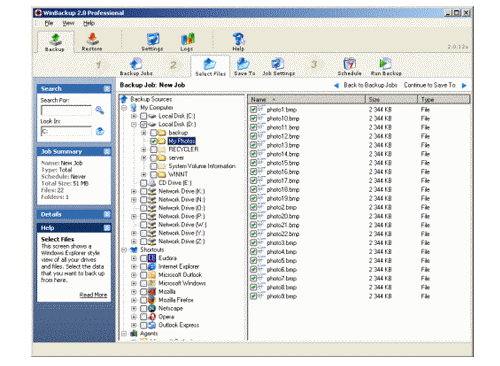Image resolution: width=500 pixels, height=366 pixels.
Task: Click the Mozilla Firefox shortcut icon
Action: (x=152, y=300)
